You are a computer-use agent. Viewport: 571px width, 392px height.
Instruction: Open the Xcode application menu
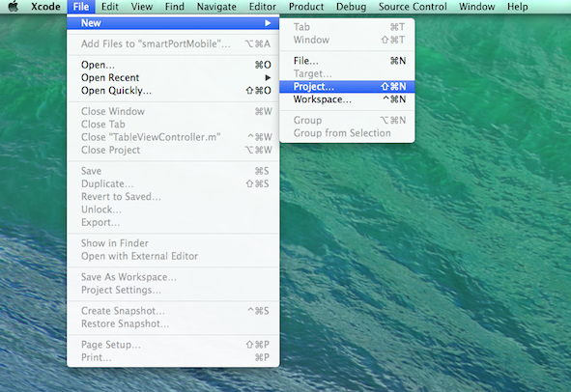tap(45, 7)
